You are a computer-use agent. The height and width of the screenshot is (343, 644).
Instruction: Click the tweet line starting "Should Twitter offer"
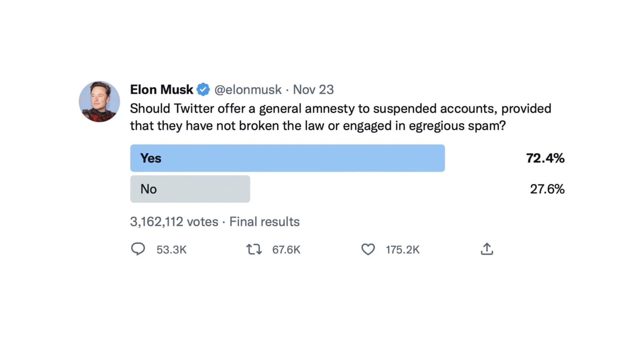click(340, 109)
